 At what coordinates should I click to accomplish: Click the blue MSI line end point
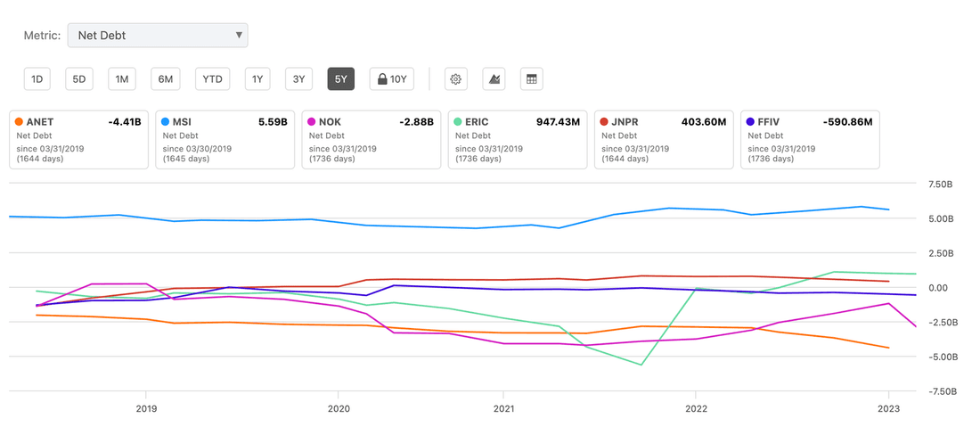point(889,209)
